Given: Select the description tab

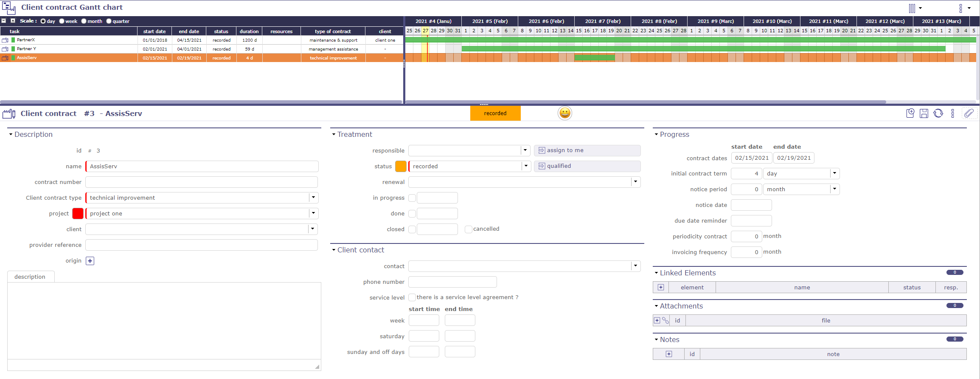Looking at the screenshot, I should [31, 277].
